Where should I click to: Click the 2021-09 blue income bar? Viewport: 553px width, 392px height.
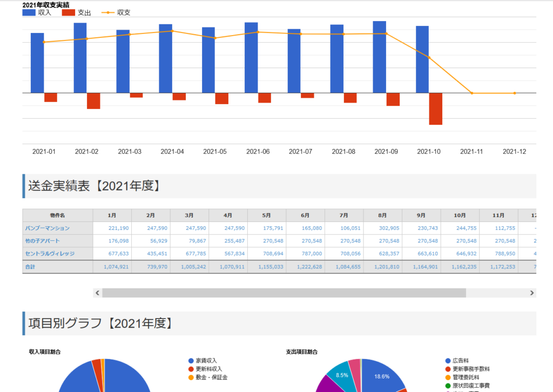tap(380, 57)
